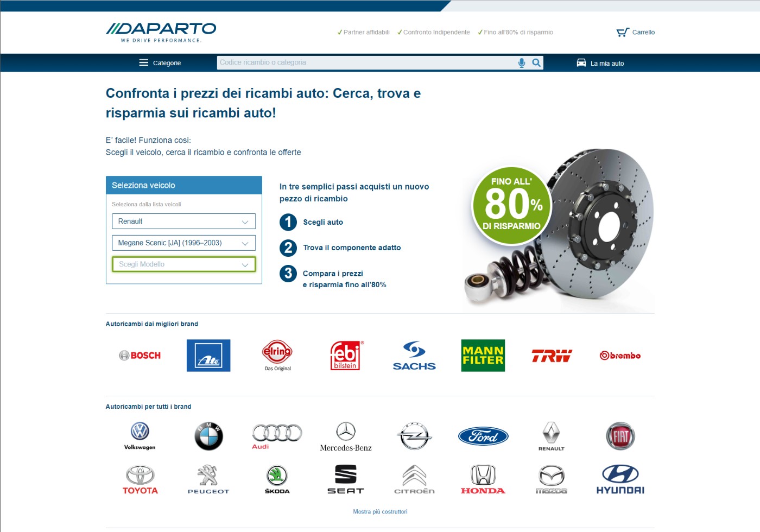The image size is (760, 532).
Task: Choose the Skoda manufacturer logo
Action: click(277, 479)
